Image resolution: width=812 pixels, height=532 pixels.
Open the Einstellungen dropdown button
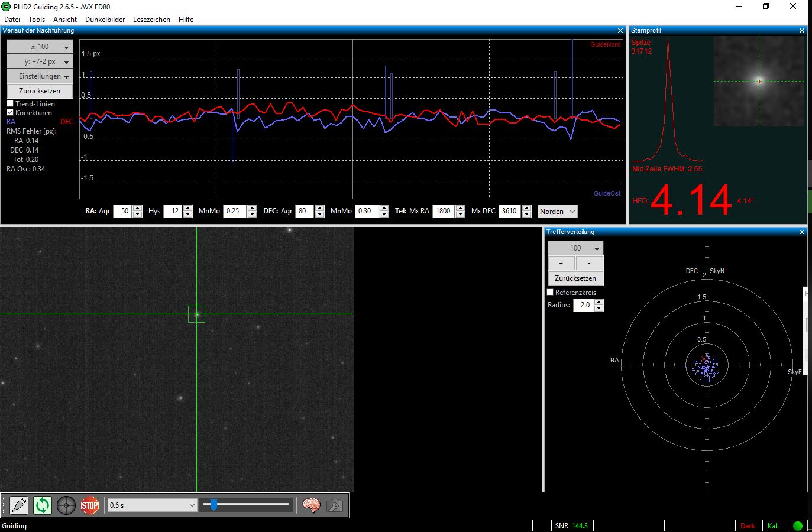click(40, 76)
